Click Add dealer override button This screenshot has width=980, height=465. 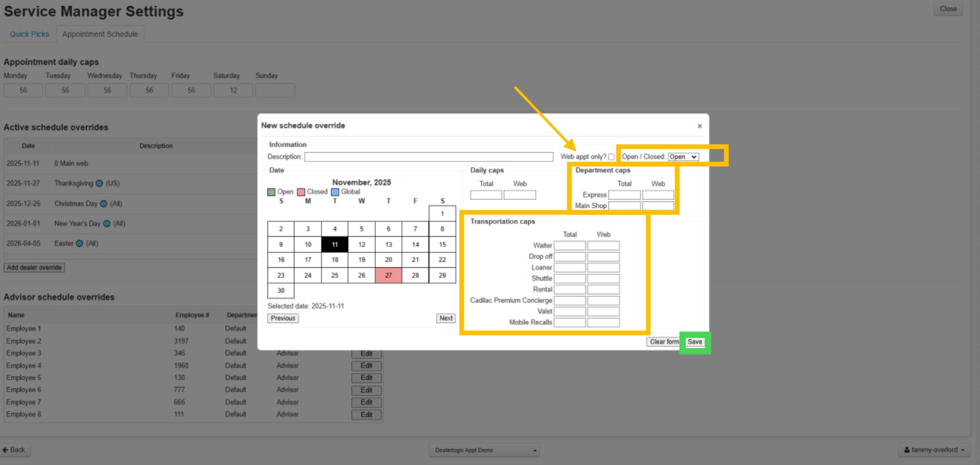[34, 268]
